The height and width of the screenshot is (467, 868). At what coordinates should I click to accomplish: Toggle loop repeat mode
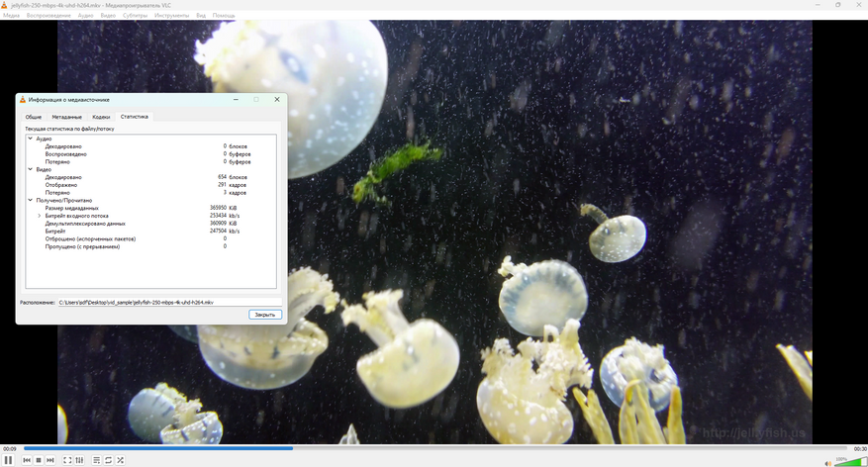tap(109, 460)
